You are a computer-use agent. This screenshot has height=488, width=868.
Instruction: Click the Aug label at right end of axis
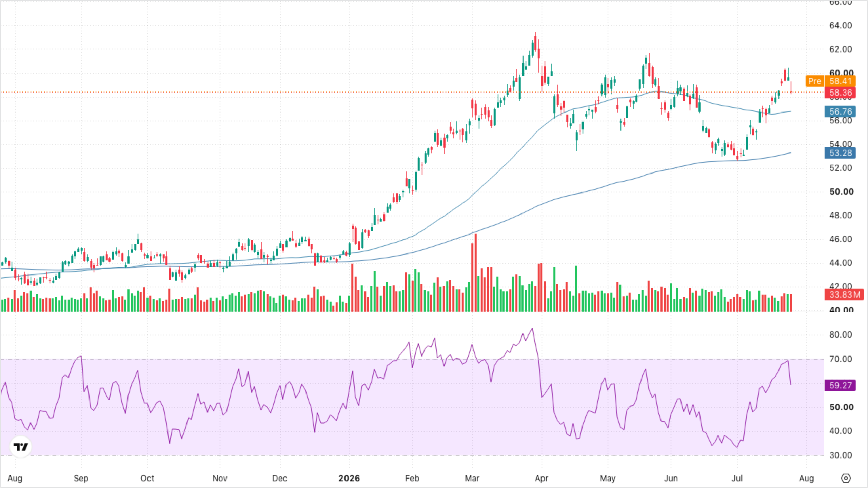point(806,478)
